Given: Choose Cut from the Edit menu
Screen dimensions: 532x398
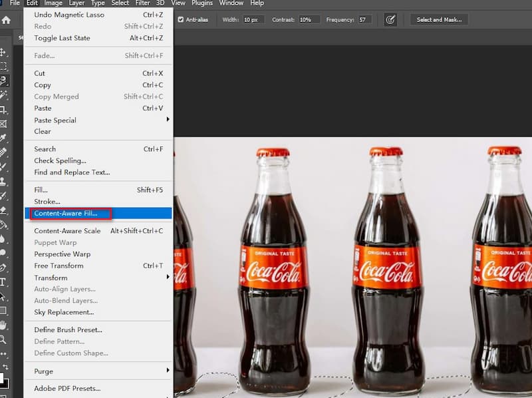Looking at the screenshot, I should pos(98,73).
